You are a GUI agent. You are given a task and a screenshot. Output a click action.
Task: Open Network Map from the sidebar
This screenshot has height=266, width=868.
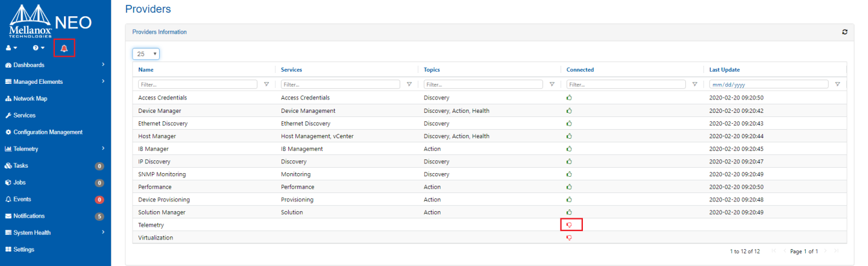click(x=30, y=98)
